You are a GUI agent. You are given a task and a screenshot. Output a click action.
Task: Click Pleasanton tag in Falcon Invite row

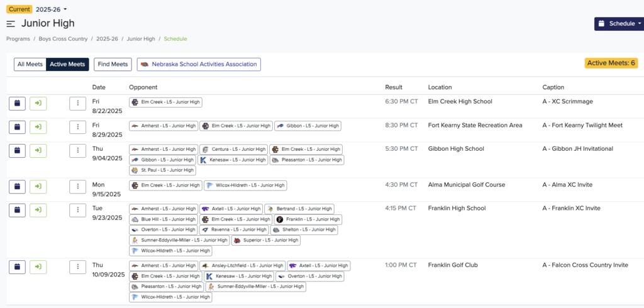pyautogui.click(x=166, y=286)
